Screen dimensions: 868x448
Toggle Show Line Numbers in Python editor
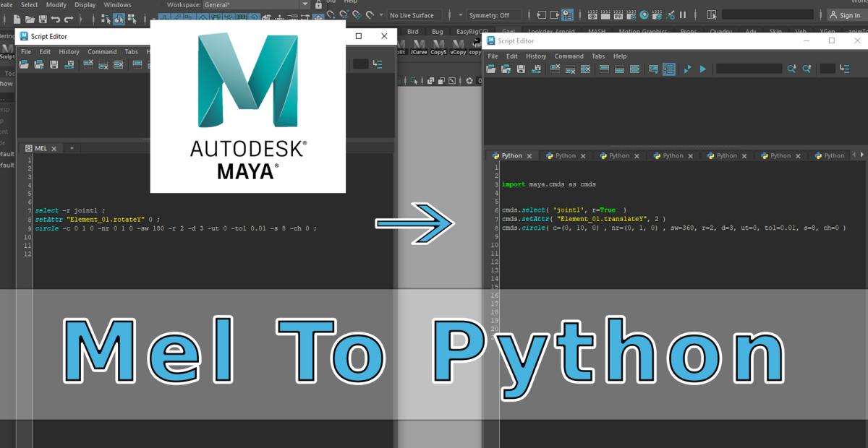669,69
